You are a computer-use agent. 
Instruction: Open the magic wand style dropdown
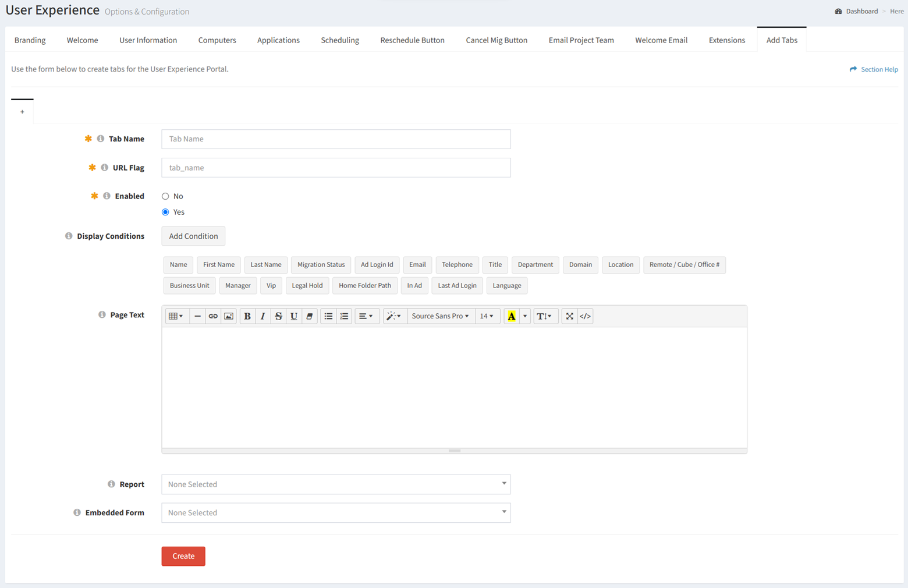[x=394, y=316]
